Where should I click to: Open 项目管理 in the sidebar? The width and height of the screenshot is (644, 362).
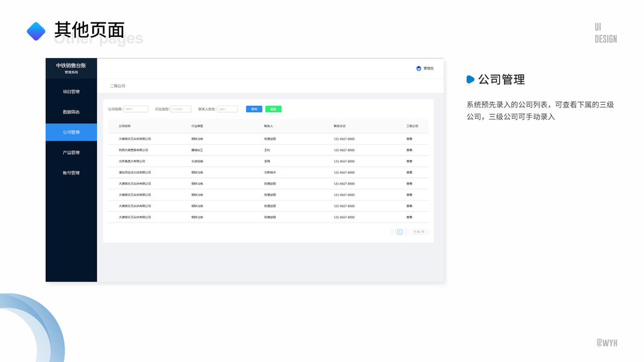click(x=71, y=92)
